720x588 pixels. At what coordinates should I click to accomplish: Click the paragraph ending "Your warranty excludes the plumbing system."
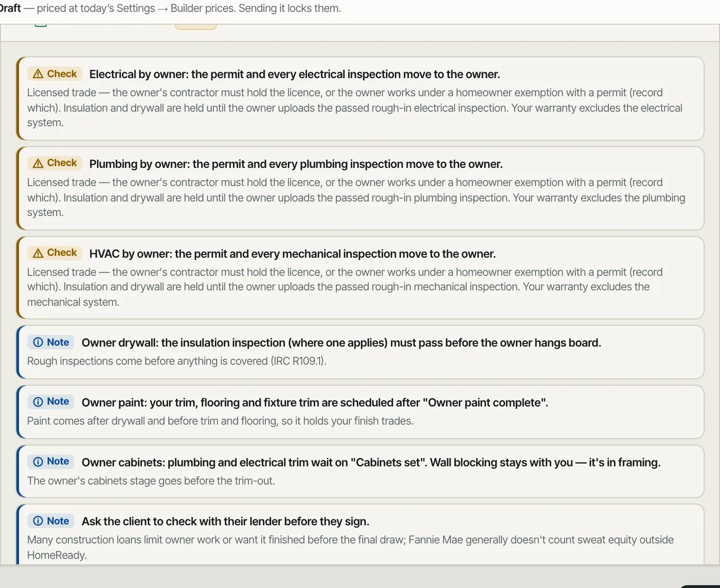(x=356, y=198)
